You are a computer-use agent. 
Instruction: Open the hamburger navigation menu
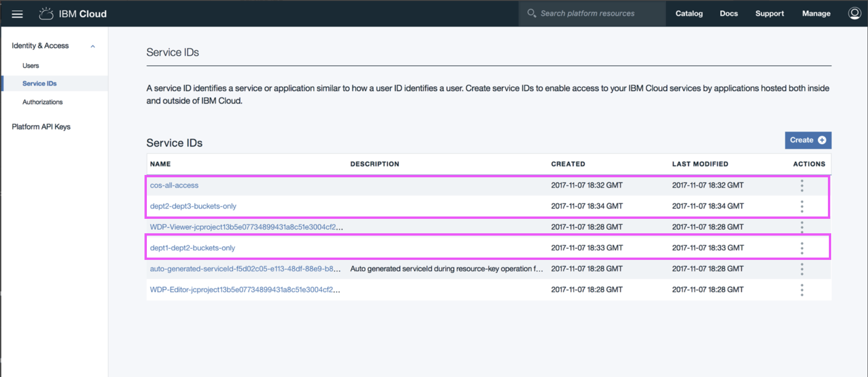pyautogui.click(x=17, y=14)
